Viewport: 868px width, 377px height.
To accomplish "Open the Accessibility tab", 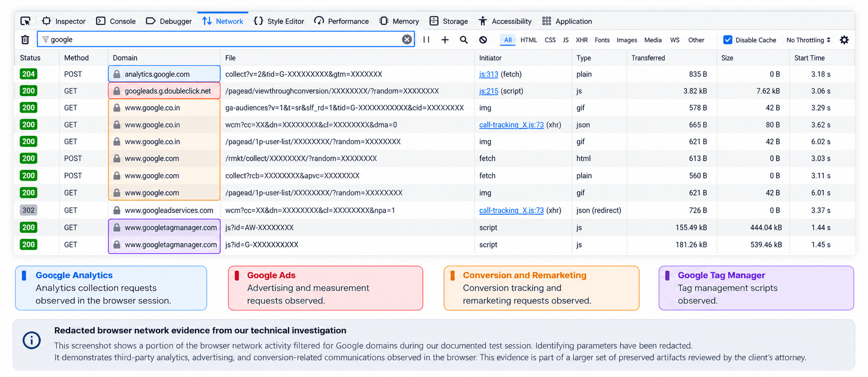I will (x=505, y=21).
